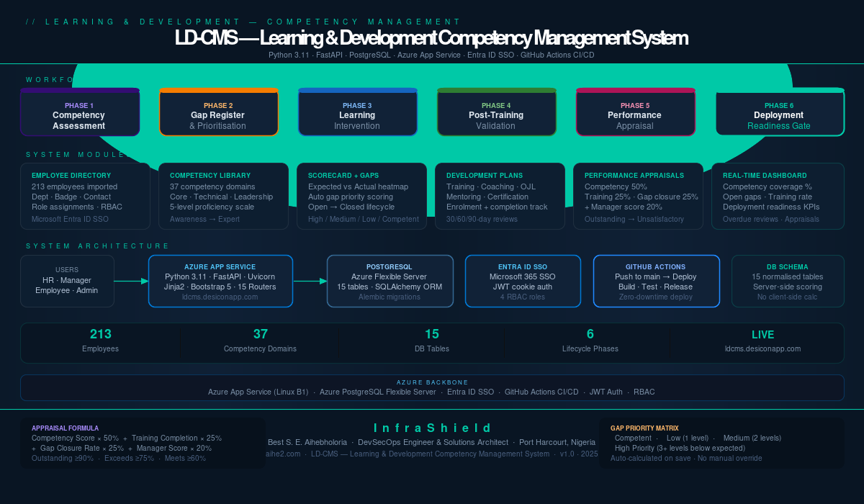
Task: Click the InfraShield footer title
Action: [x=433, y=428]
